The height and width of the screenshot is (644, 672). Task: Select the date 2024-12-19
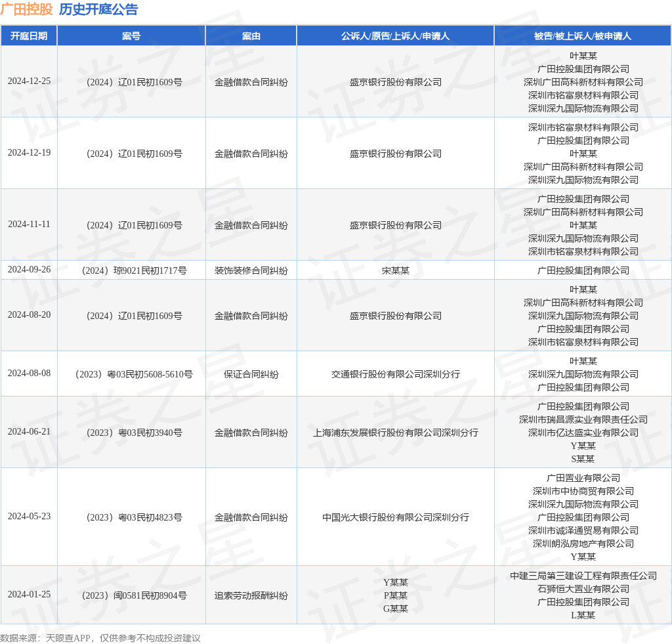pyautogui.click(x=29, y=153)
